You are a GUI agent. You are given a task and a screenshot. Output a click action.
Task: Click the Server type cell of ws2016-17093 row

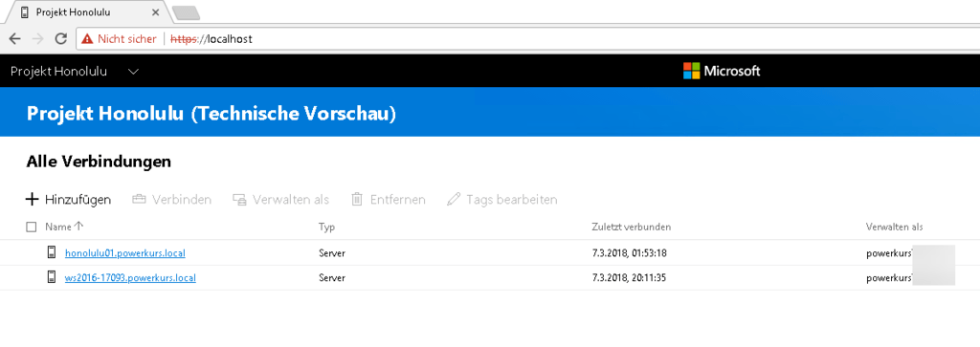[x=332, y=278]
